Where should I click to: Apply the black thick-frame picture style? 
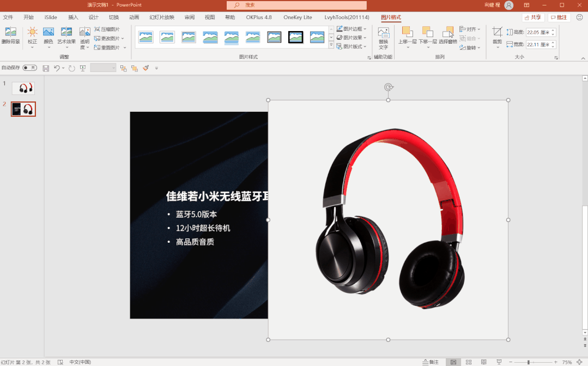coord(295,37)
